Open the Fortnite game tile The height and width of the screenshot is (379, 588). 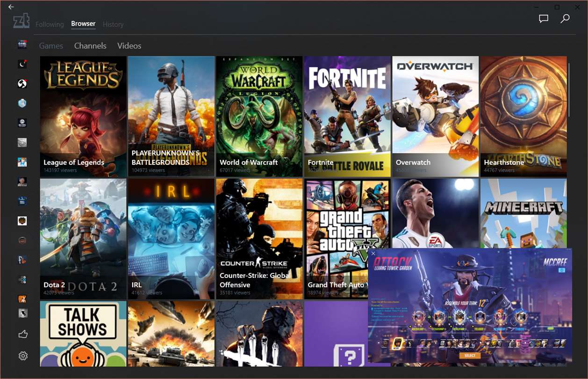(347, 117)
